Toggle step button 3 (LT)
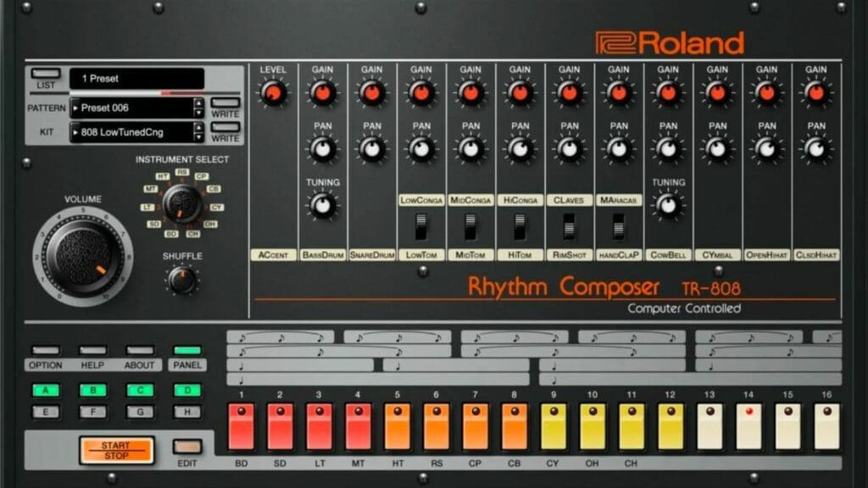This screenshot has height=488, width=868. tap(320, 426)
